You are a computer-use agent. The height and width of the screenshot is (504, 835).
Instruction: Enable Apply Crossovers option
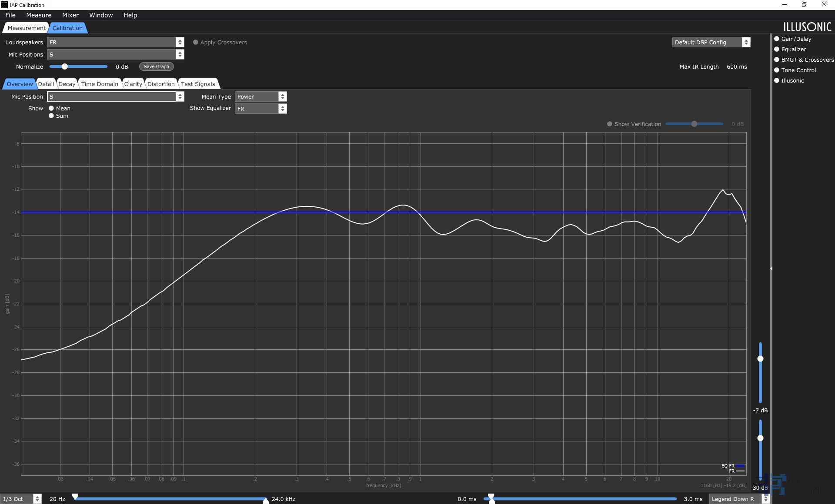click(x=196, y=42)
